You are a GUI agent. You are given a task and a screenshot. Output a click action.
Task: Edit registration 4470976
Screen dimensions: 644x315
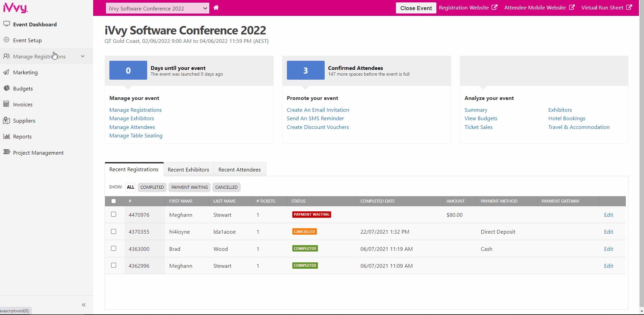coord(609,215)
